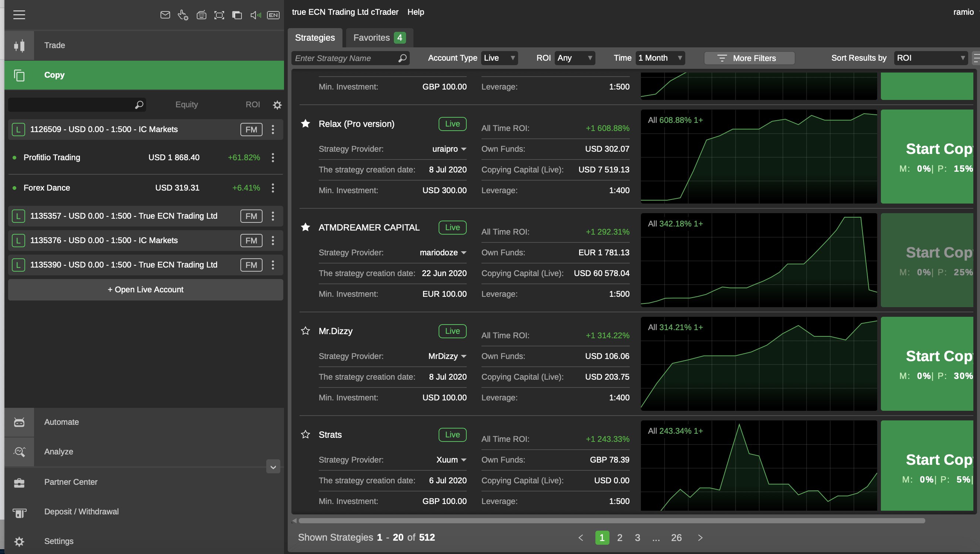The image size is (980, 554).
Task: Expand the Time 1 Month dropdown
Action: 660,58
